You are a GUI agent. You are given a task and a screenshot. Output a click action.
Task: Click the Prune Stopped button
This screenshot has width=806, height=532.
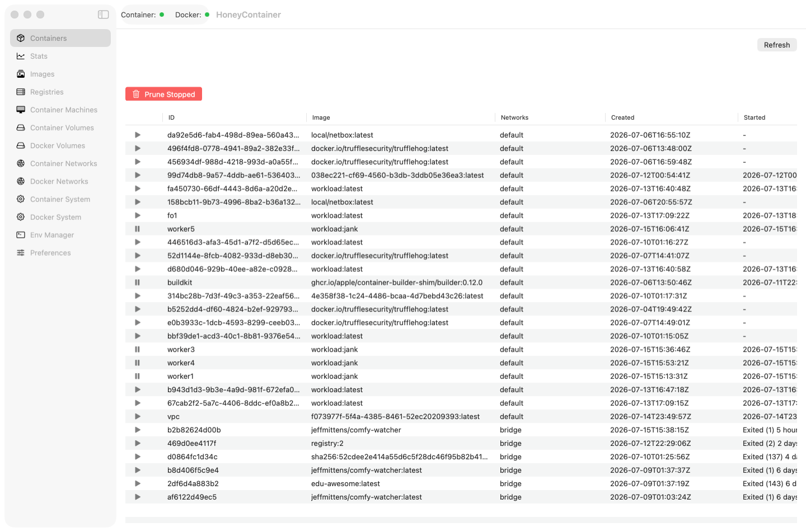[163, 94]
